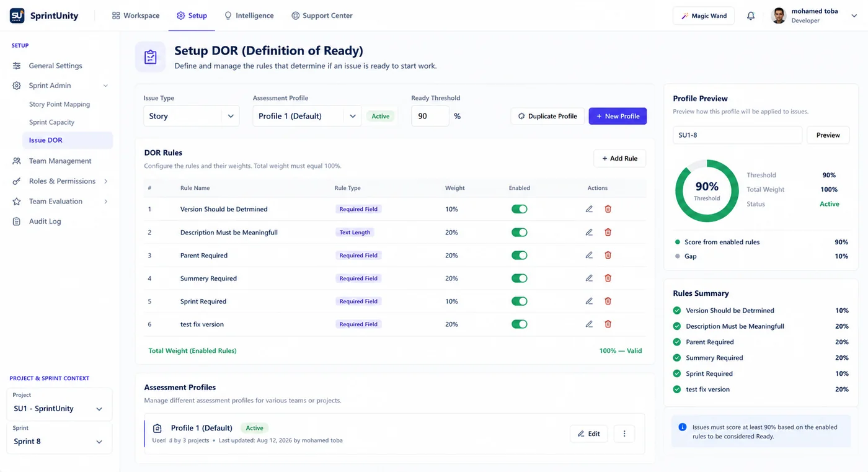Select Issue DOR in sidebar
This screenshot has height=472, width=868.
(68, 140)
